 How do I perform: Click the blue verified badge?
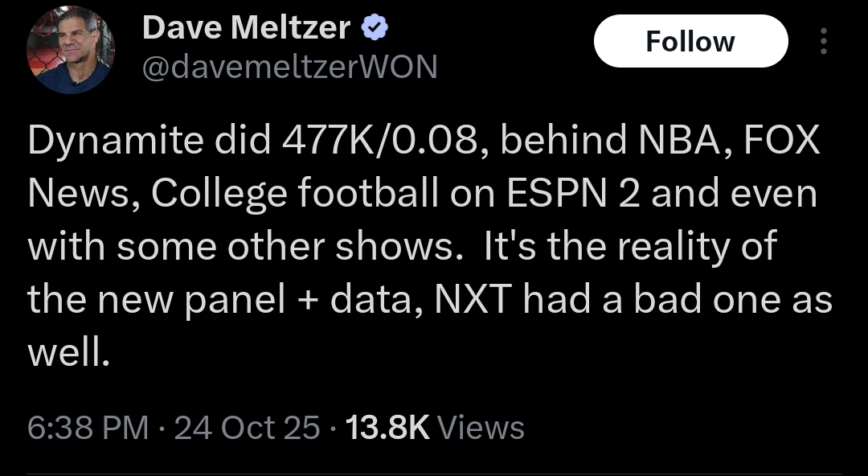pos(373,29)
